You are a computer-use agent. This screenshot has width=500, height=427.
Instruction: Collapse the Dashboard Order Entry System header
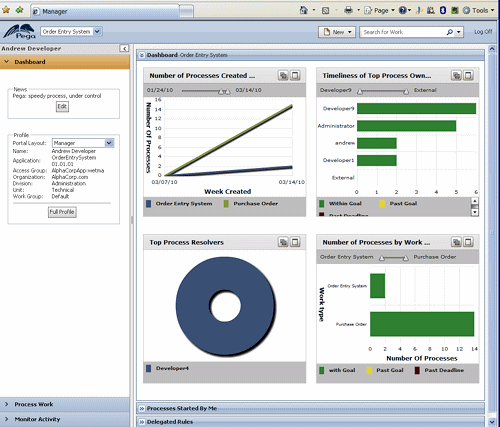[142, 55]
